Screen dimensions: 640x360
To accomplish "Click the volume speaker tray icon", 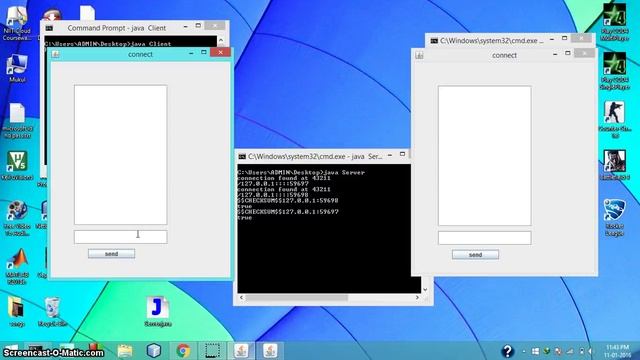I will pyautogui.click(x=590, y=351).
